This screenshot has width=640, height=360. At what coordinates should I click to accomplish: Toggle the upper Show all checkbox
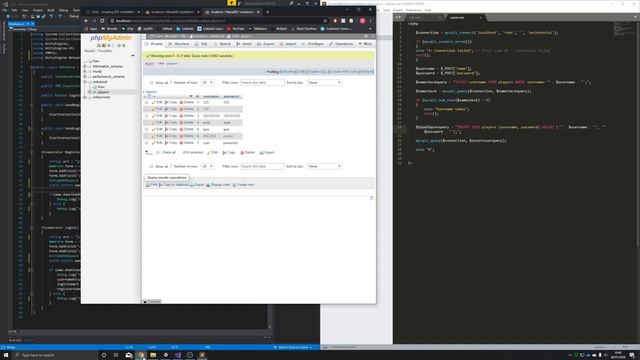tap(151, 83)
